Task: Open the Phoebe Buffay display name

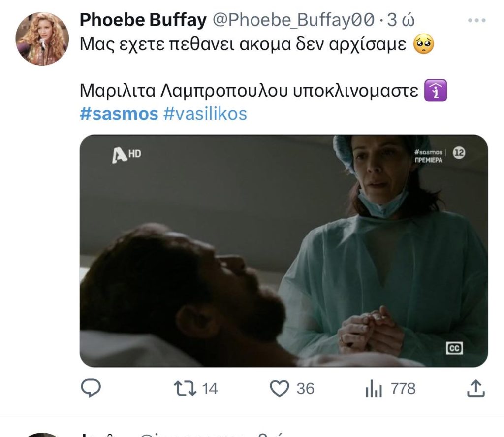Action: tap(143, 20)
